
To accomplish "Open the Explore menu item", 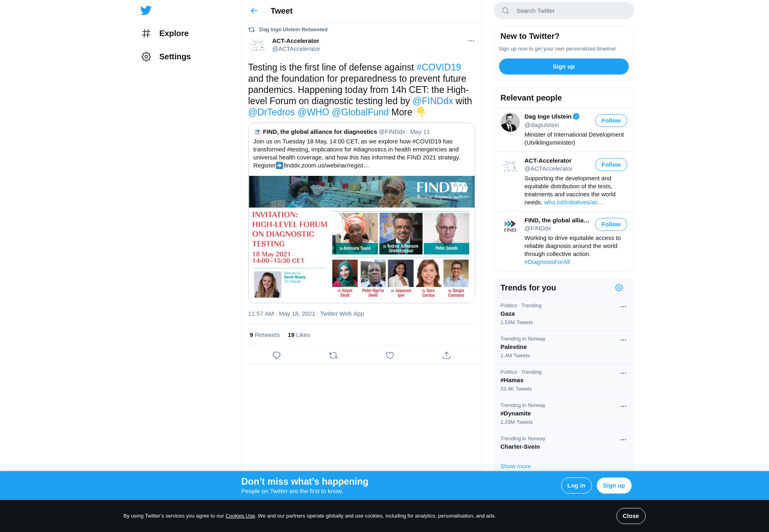I will pos(165,33).
